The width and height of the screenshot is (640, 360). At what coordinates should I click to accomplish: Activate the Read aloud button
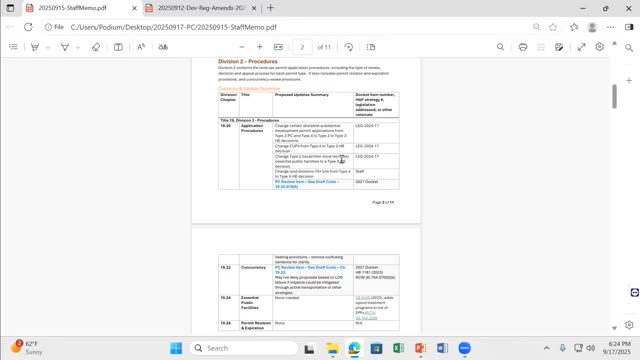click(x=141, y=47)
